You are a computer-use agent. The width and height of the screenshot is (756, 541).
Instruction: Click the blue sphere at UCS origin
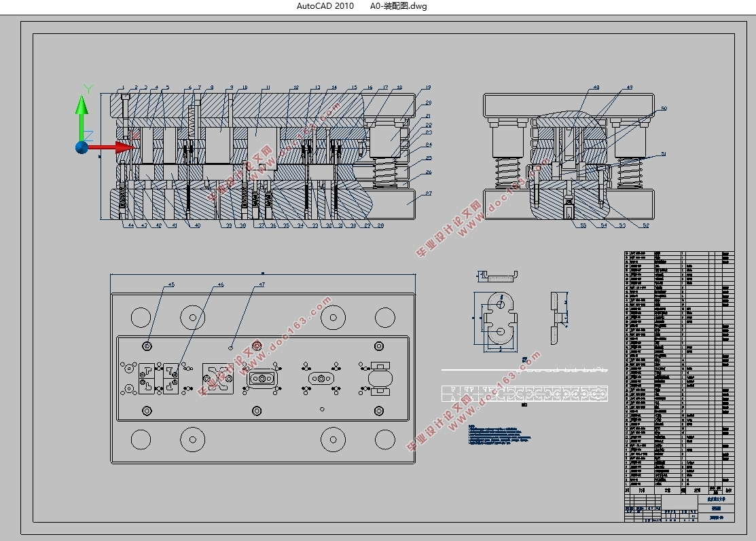tap(82, 147)
